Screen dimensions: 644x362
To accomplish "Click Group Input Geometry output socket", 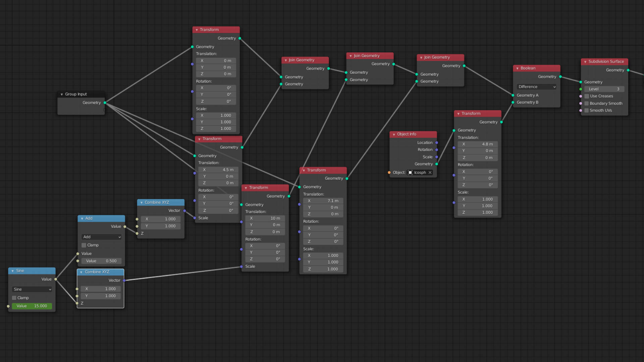I will pos(105,103).
